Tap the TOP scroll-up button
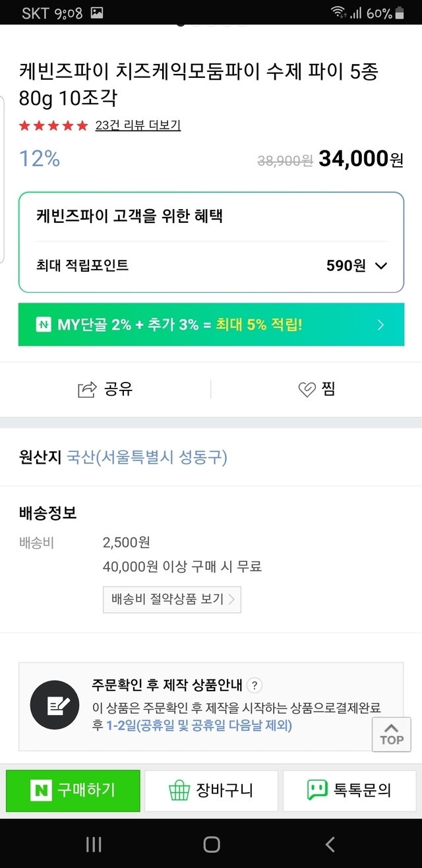Viewport: 422px width, 868px height. pyautogui.click(x=391, y=734)
